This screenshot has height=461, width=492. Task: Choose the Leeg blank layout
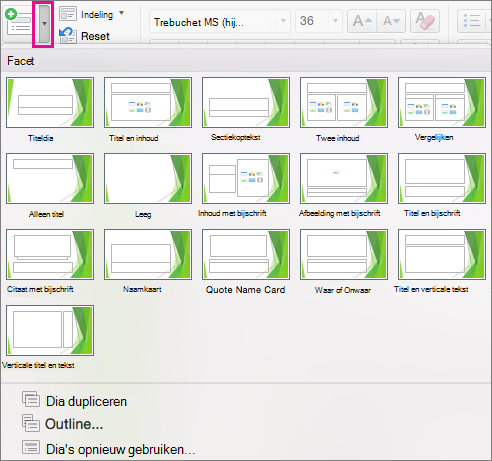pyautogui.click(x=148, y=178)
